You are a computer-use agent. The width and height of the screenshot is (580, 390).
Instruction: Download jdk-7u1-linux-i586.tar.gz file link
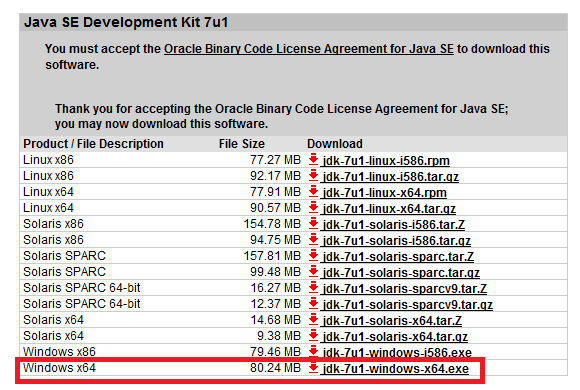(391, 176)
